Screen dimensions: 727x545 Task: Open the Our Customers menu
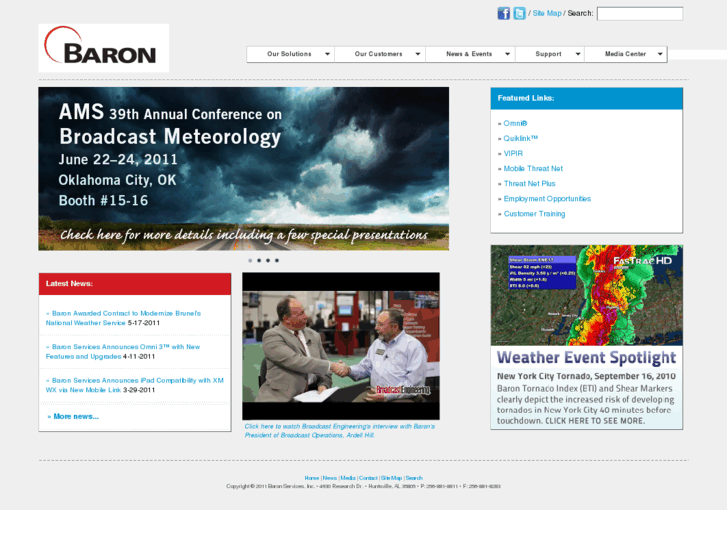pyautogui.click(x=380, y=54)
